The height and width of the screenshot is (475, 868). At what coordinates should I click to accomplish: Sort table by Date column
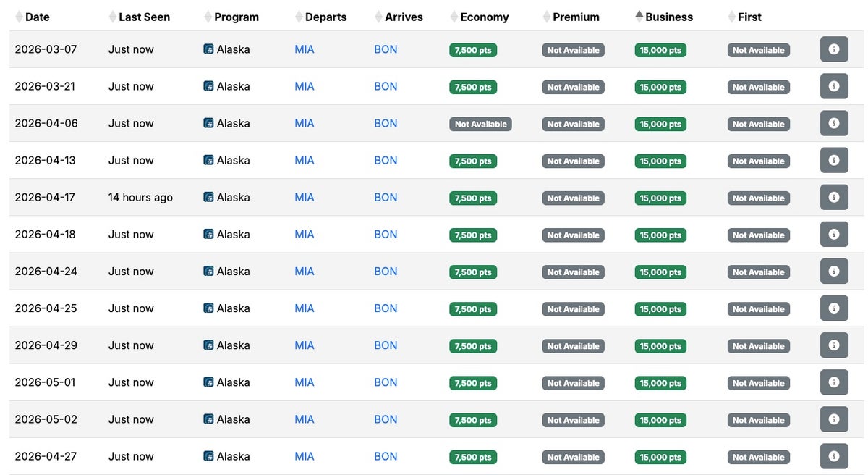[37, 17]
